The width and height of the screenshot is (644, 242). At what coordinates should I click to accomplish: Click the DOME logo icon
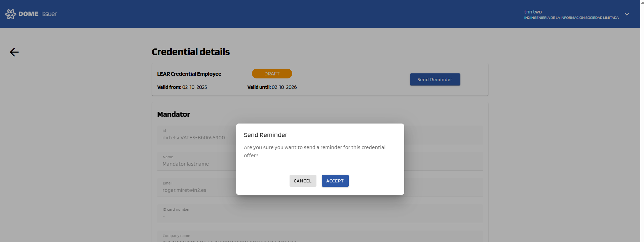10,14
